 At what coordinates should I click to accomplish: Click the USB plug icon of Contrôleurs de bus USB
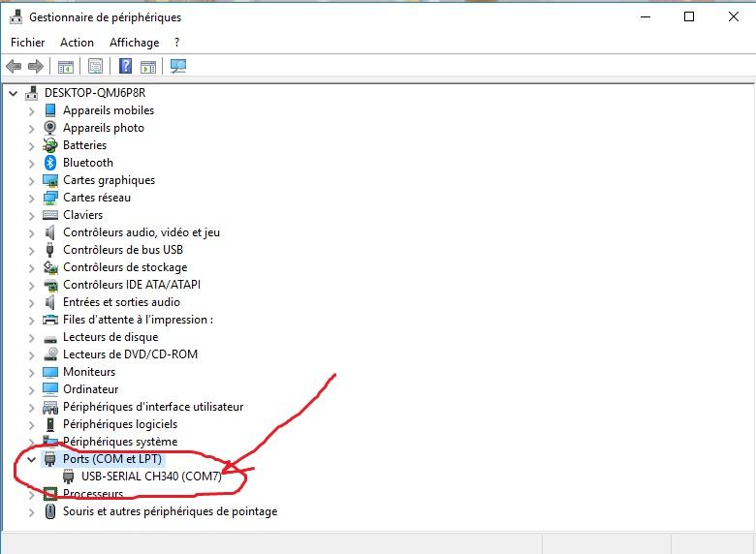pyautogui.click(x=49, y=250)
